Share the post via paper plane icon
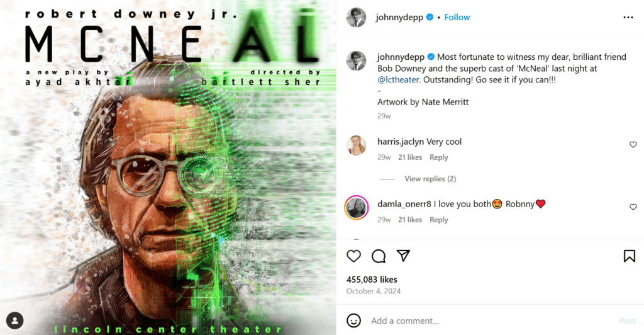 403,256
